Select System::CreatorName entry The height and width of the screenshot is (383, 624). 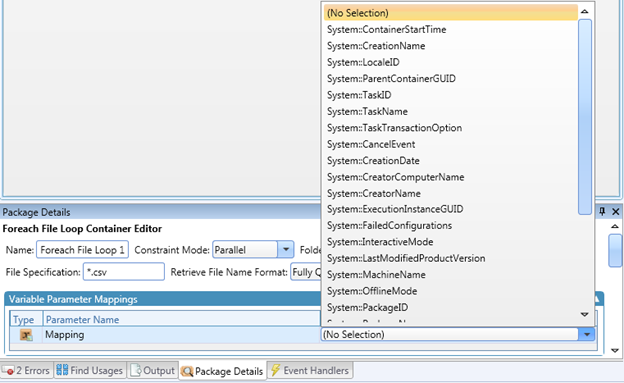(450, 193)
